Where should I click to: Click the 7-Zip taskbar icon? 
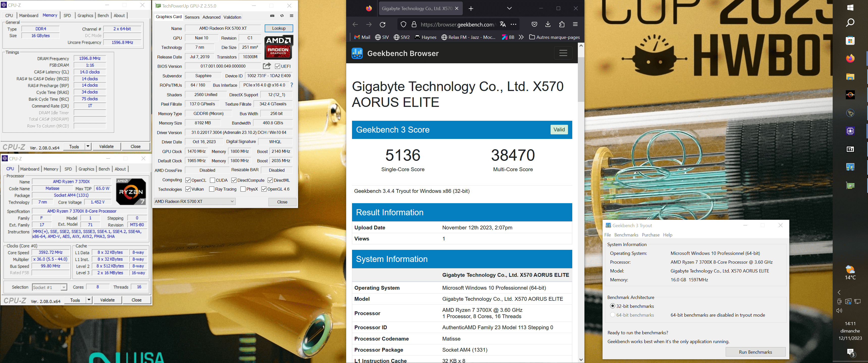pyautogui.click(x=850, y=149)
